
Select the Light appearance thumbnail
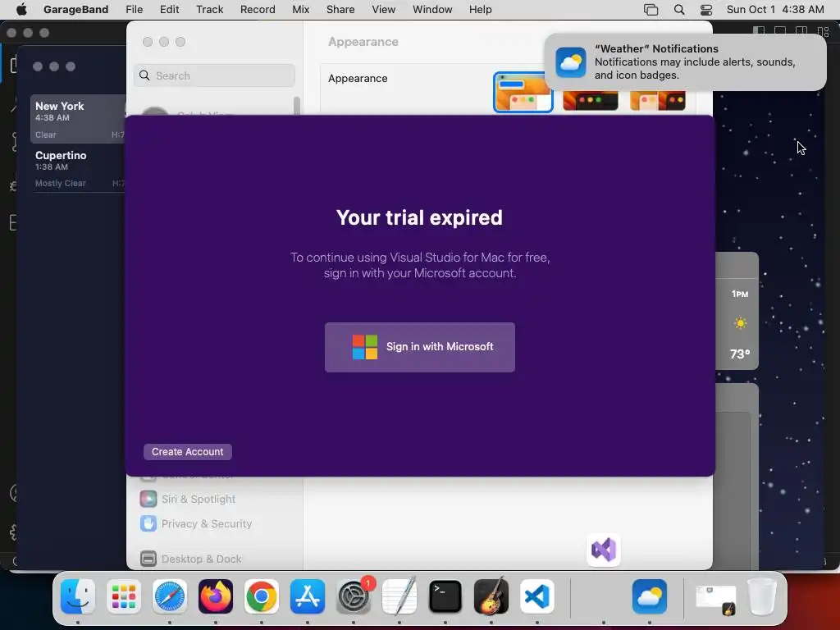(523, 92)
